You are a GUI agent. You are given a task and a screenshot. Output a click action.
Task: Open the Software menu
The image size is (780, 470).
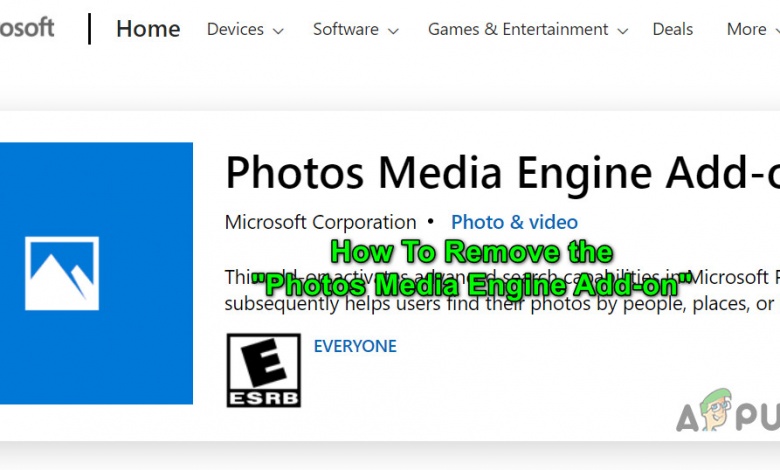click(x=345, y=29)
